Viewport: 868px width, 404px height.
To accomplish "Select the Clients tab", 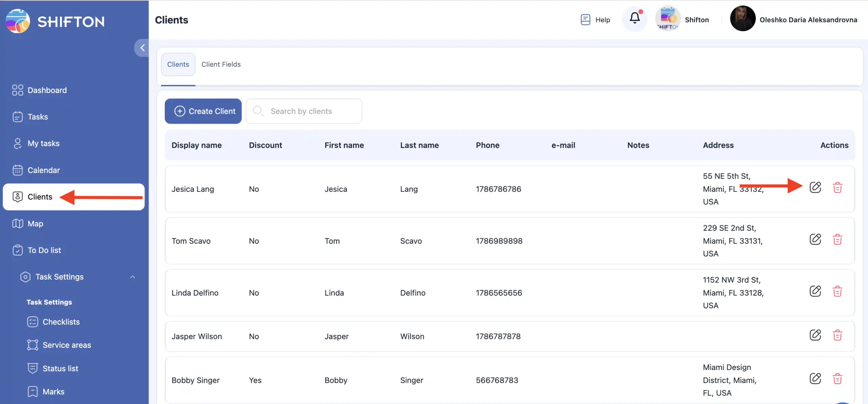I will pos(178,64).
